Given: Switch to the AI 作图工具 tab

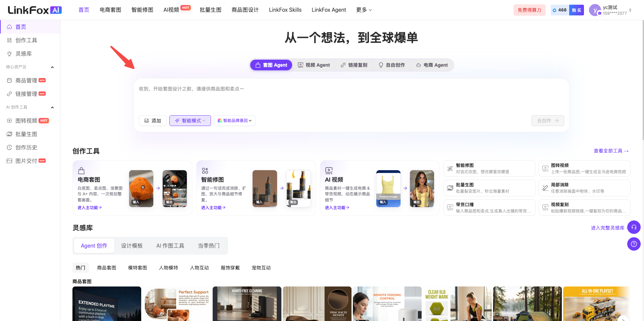Looking at the screenshot, I should [x=170, y=246].
